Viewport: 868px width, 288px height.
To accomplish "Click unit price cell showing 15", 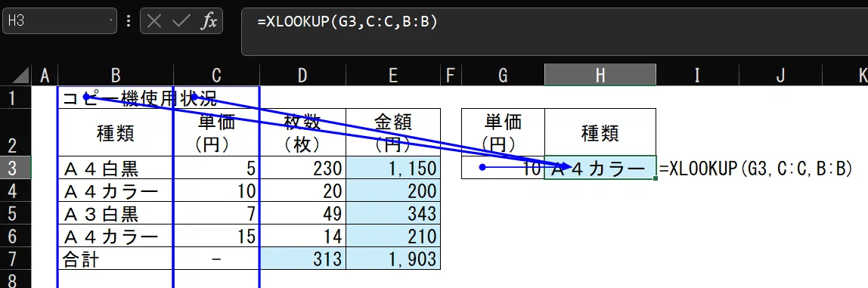I will click(216, 236).
